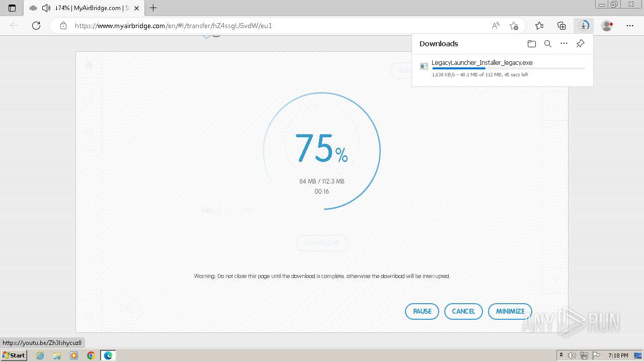The height and width of the screenshot is (362, 644).
Task: Open a new browser tab
Action: click(153, 8)
